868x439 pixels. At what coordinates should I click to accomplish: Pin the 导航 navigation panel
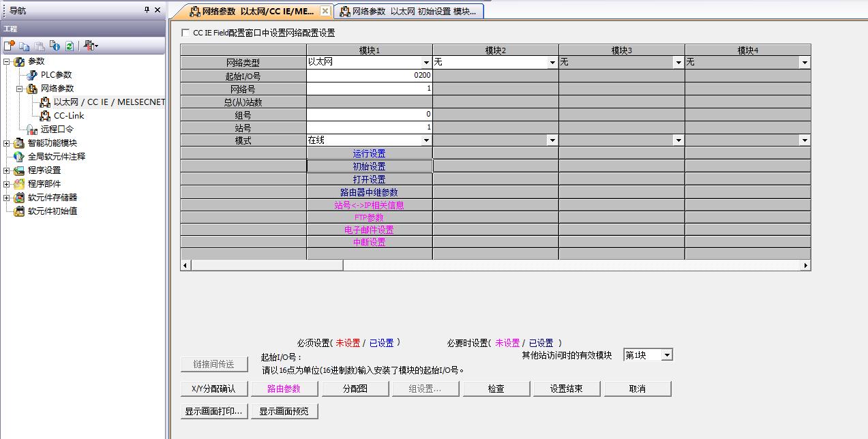click(147, 10)
